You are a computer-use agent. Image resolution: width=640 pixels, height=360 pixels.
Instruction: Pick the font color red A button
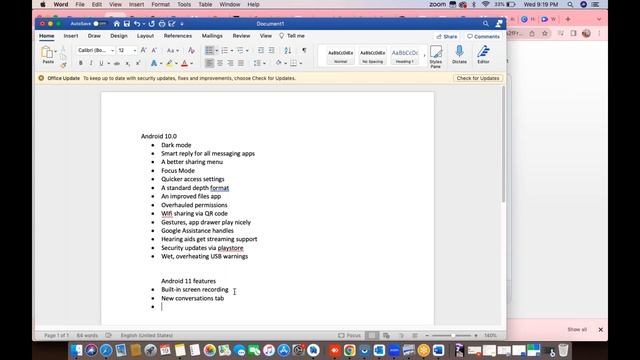tap(184, 63)
